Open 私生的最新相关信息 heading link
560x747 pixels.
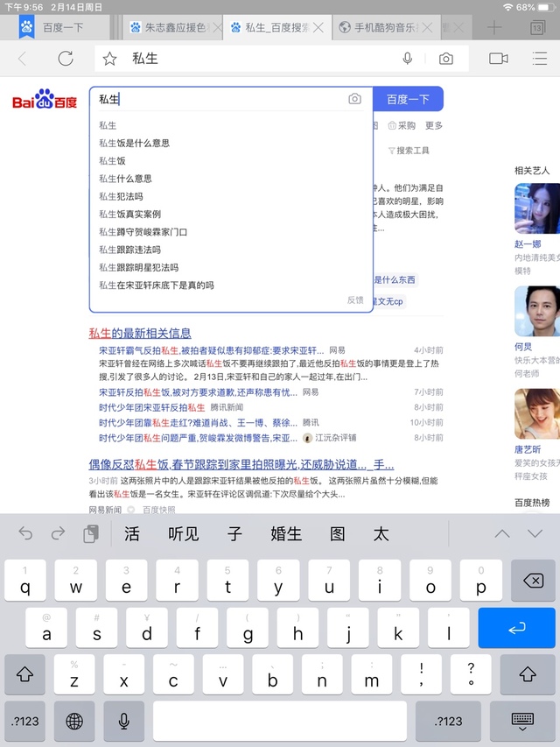[140, 333]
